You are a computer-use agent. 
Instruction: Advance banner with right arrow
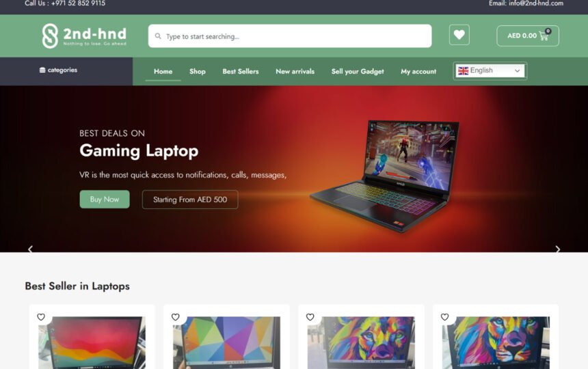click(x=558, y=249)
